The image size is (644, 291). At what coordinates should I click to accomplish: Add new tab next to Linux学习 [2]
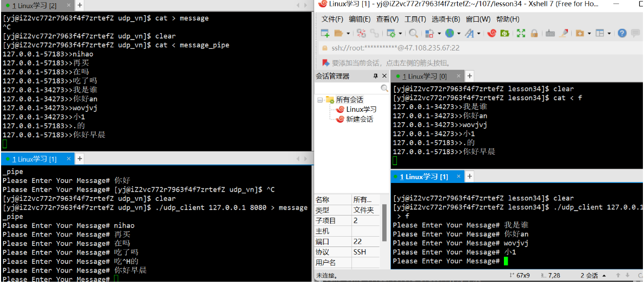[80, 6]
